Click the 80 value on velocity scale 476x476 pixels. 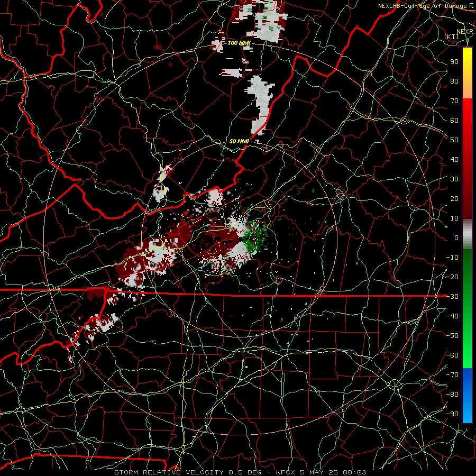[454, 81]
